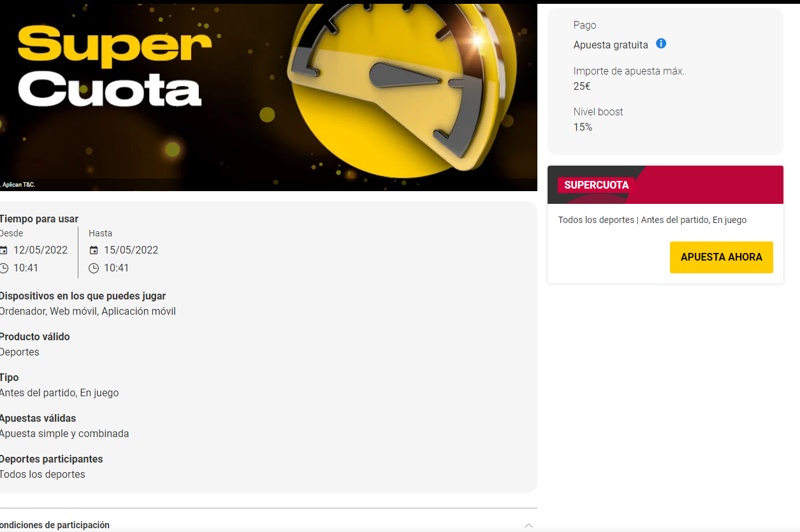Viewport: 800px width, 532px height.
Task: Click the 'Apuesta simple y combinada' text
Action: coord(64,434)
